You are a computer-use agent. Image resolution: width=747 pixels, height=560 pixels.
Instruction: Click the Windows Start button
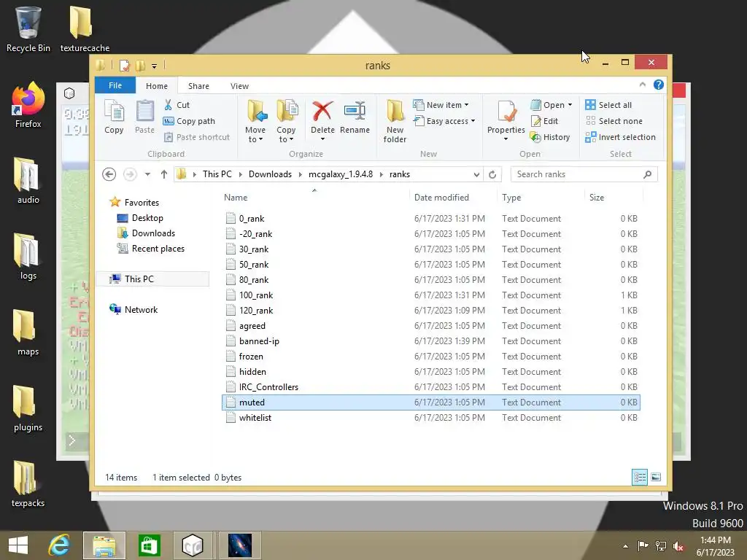coord(18,545)
